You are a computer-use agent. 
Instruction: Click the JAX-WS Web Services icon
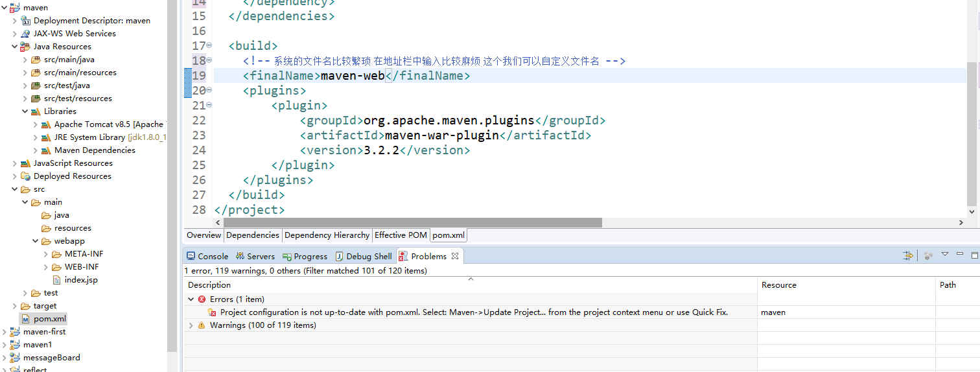click(25, 34)
